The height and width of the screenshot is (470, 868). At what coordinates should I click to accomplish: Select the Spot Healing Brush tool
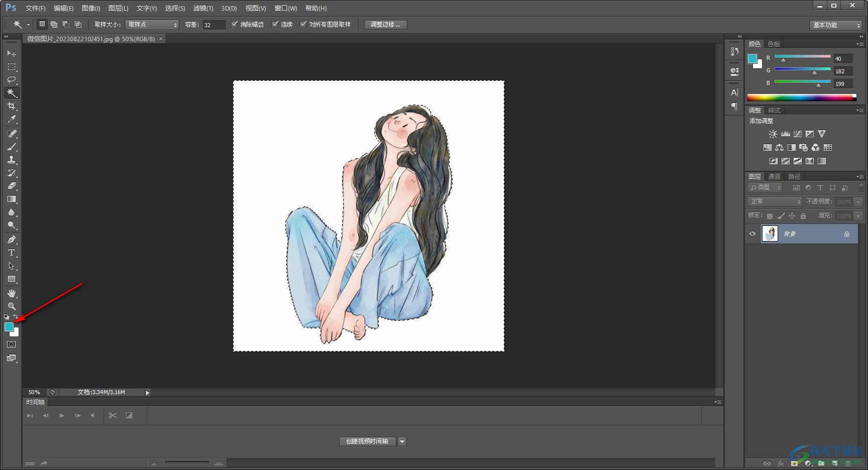(12, 134)
